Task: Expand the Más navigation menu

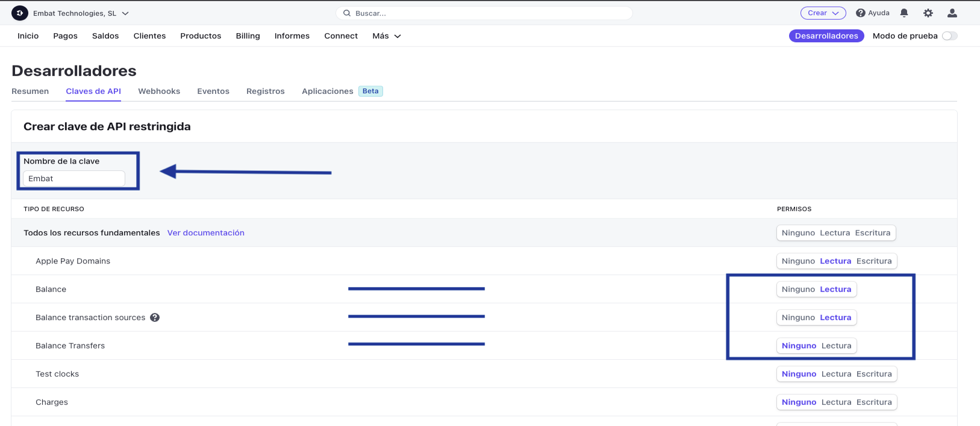Action: click(x=387, y=36)
